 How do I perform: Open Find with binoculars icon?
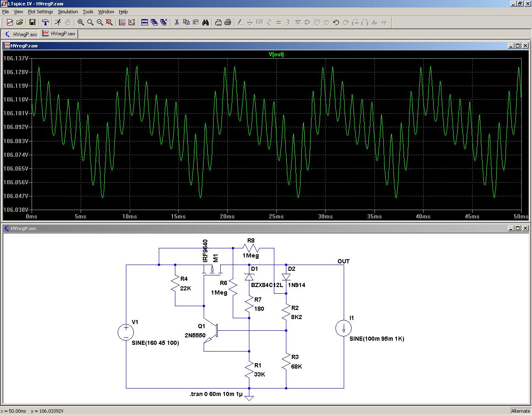[205, 22]
